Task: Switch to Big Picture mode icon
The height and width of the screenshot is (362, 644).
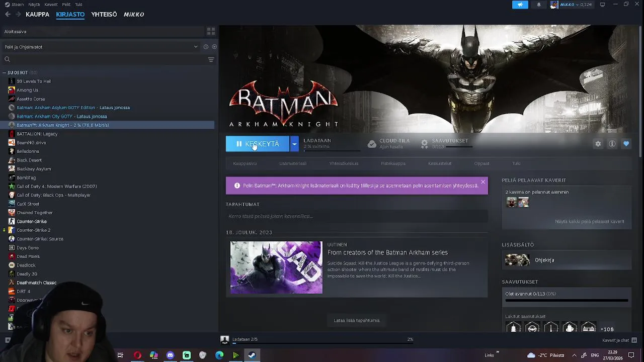Action: coord(603,5)
